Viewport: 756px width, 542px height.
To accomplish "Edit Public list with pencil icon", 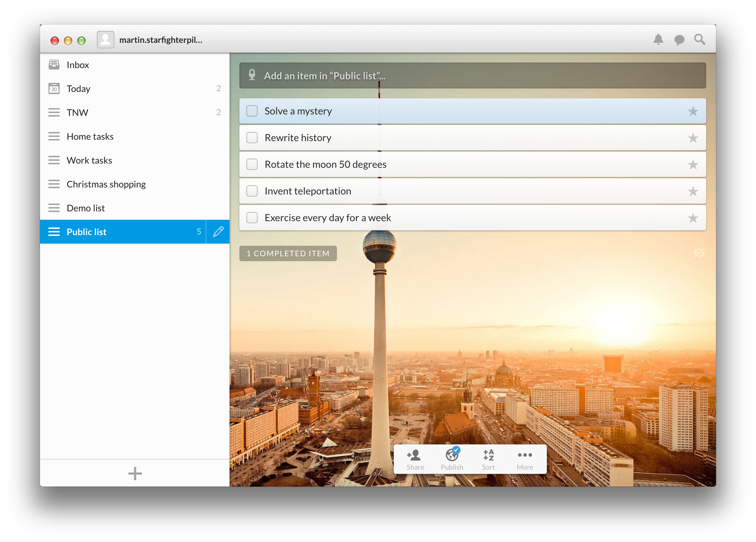I will tap(218, 232).
